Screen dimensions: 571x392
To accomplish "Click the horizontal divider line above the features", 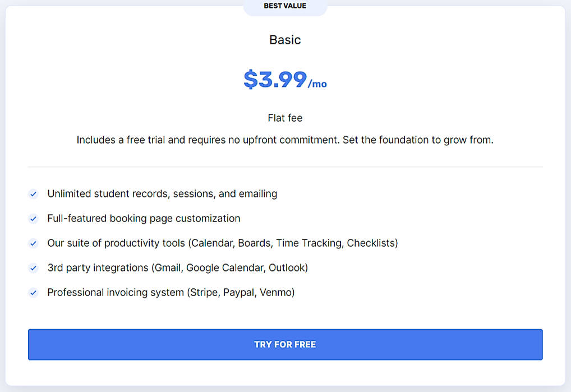I will point(285,167).
